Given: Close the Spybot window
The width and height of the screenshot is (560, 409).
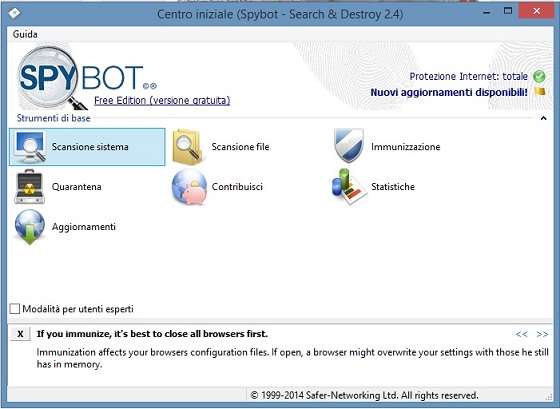Looking at the screenshot, I should click(x=536, y=11).
